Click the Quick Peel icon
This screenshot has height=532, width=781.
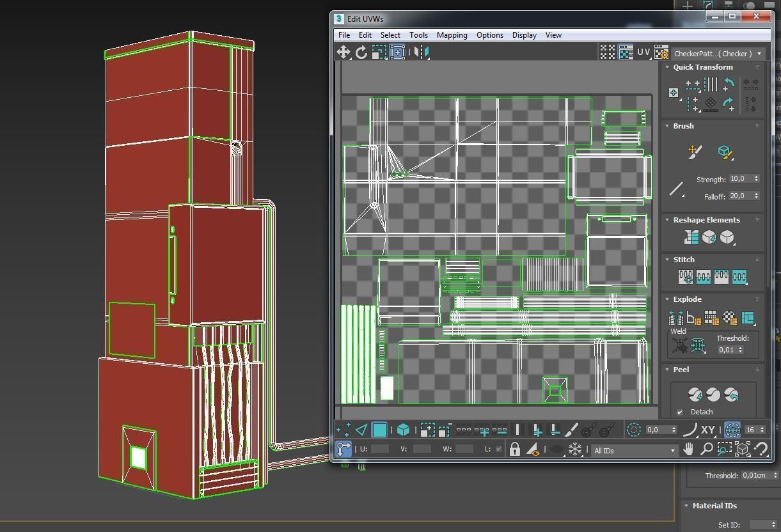(695, 395)
